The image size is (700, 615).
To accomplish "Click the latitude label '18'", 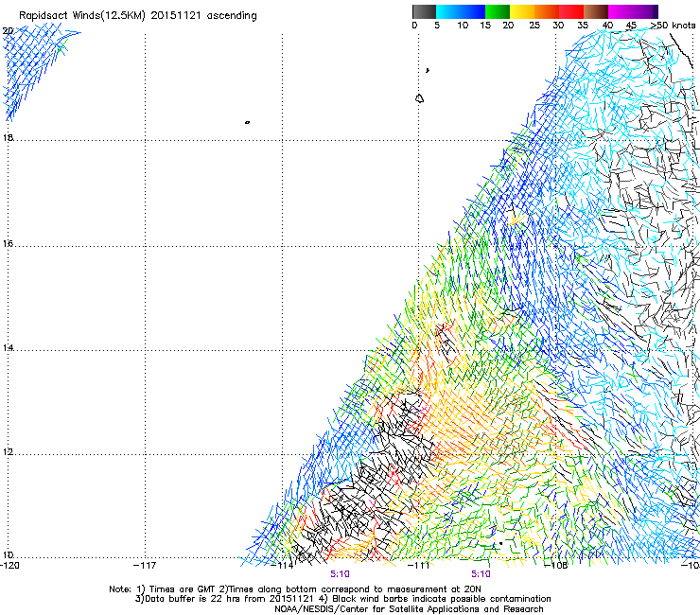I will click(x=8, y=137).
